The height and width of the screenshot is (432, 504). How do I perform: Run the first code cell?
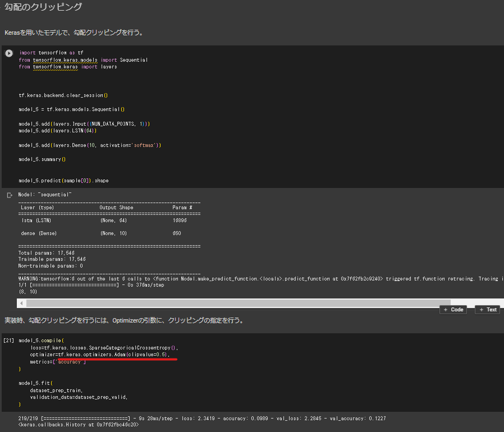point(9,53)
